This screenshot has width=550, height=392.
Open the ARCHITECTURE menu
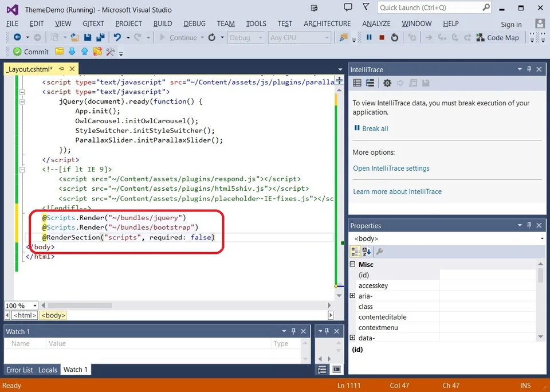[327, 23]
